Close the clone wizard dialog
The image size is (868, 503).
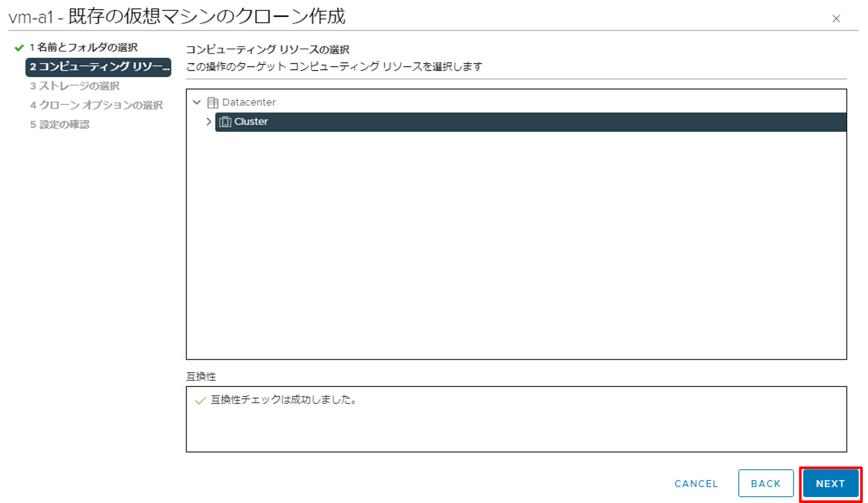point(836,19)
